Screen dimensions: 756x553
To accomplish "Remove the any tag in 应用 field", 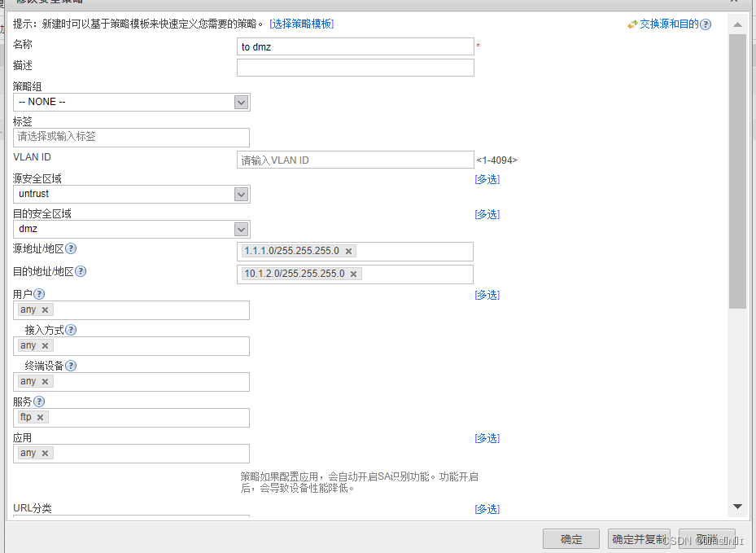I will tap(45, 453).
